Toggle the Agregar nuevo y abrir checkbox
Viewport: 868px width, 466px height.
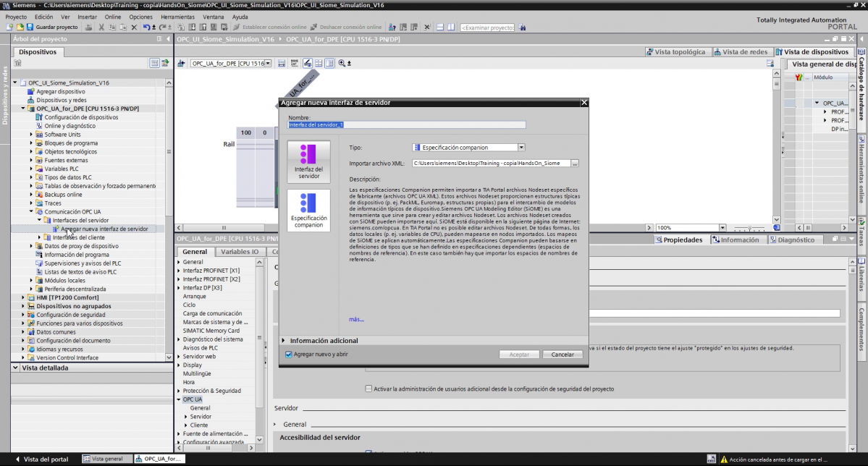288,355
